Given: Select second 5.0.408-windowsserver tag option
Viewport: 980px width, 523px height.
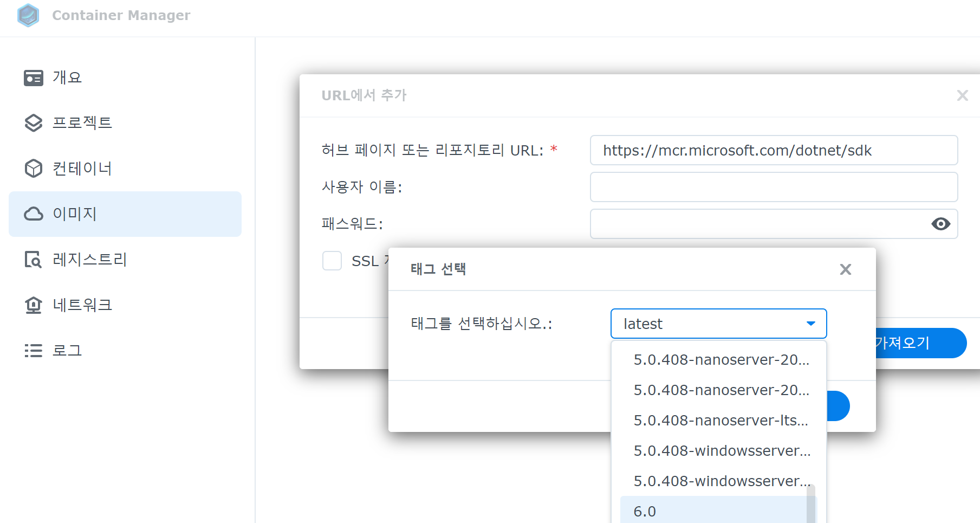Looking at the screenshot, I should (718, 481).
